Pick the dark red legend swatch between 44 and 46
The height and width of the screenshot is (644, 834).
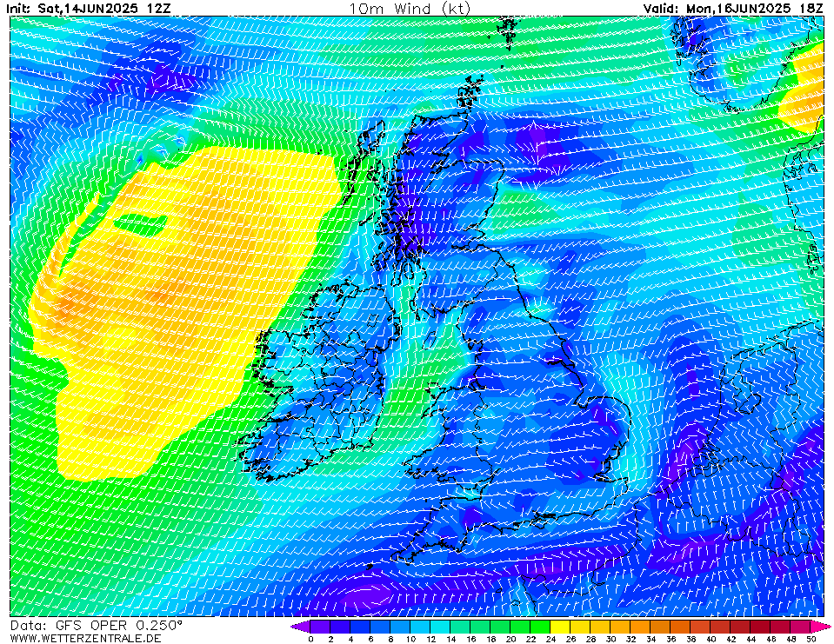761,627
